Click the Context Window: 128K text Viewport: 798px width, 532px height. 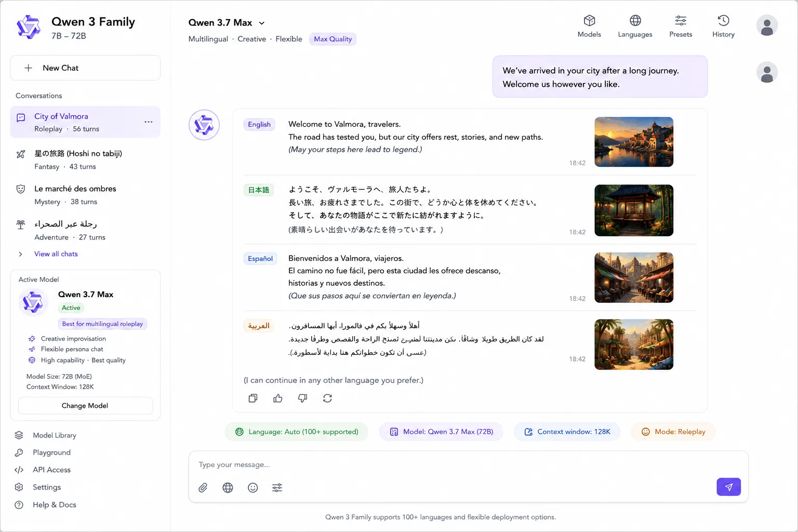click(x=60, y=387)
